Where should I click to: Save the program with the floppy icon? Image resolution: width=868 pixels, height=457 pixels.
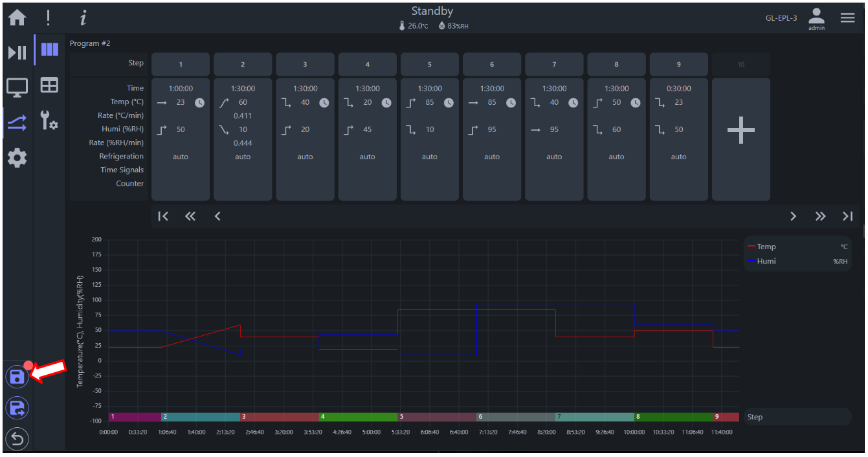pos(17,377)
